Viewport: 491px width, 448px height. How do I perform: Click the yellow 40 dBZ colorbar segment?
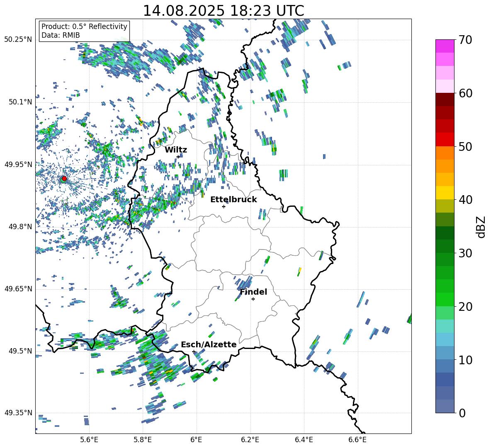pos(445,193)
